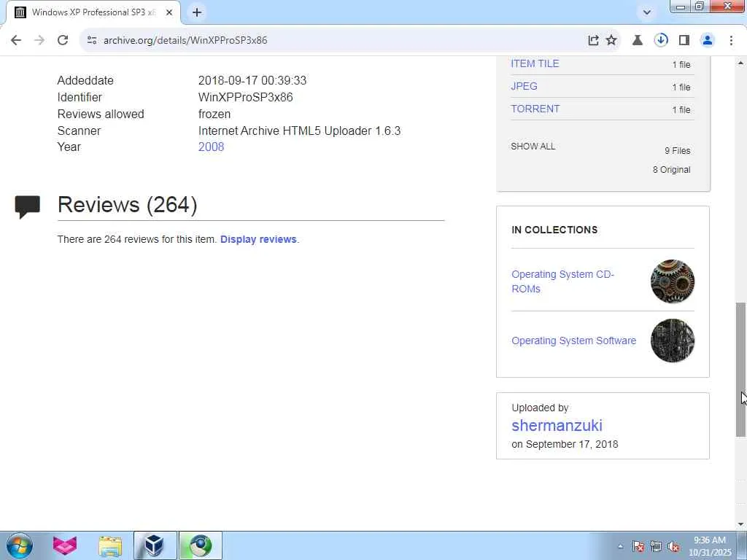Open uploader shermanzuki profile link

point(557,425)
